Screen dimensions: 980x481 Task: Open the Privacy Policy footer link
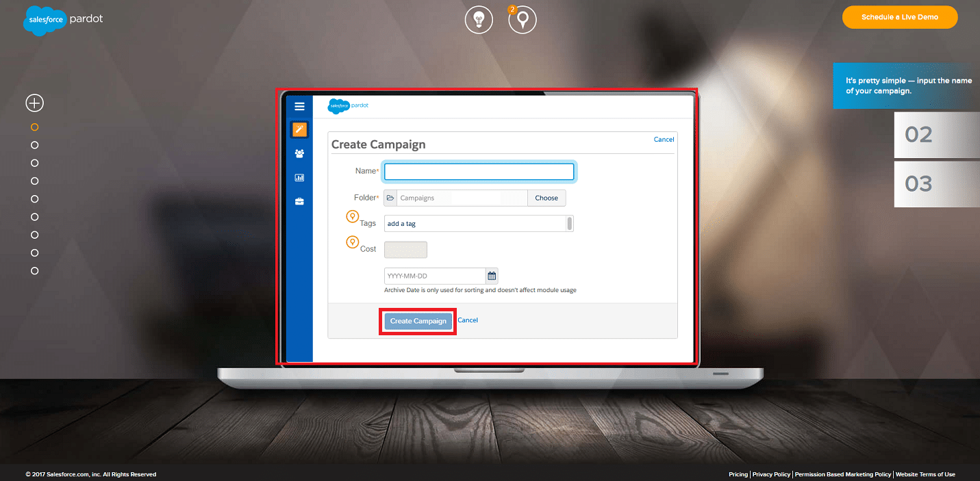pyautogui.click(x=771, y=474)
